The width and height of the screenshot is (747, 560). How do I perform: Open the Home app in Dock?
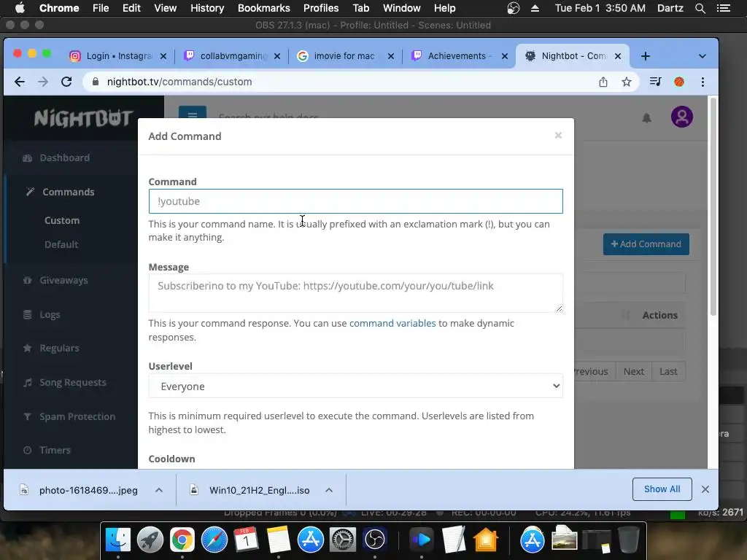pyautogui.click(x=485, y=540)
